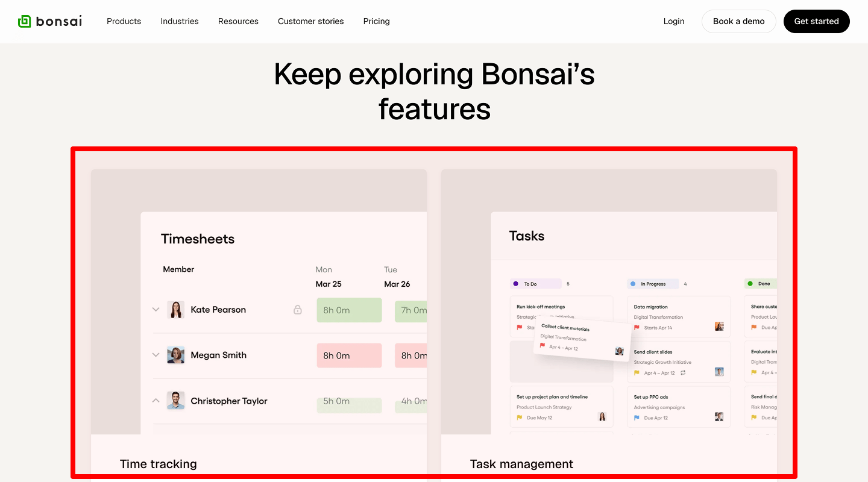Click Megan Smith's red Monday time cell

pyautogui.click(x=349, y=355)
